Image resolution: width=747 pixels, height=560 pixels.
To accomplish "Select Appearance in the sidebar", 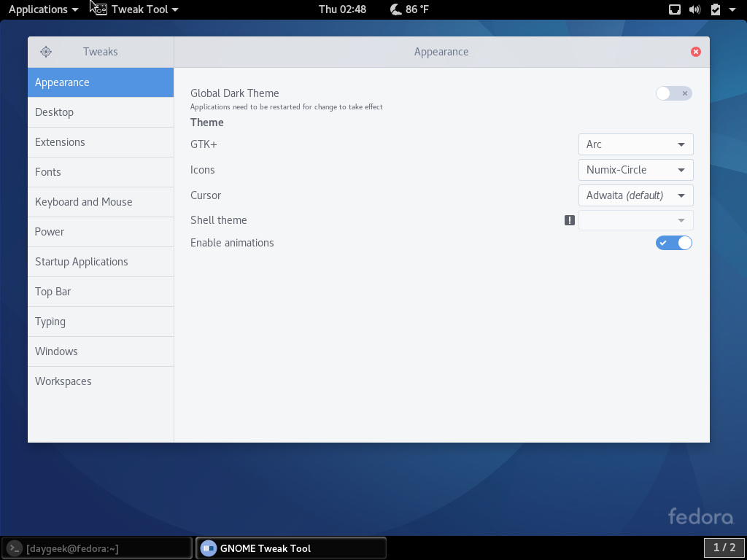I will 101,82.
